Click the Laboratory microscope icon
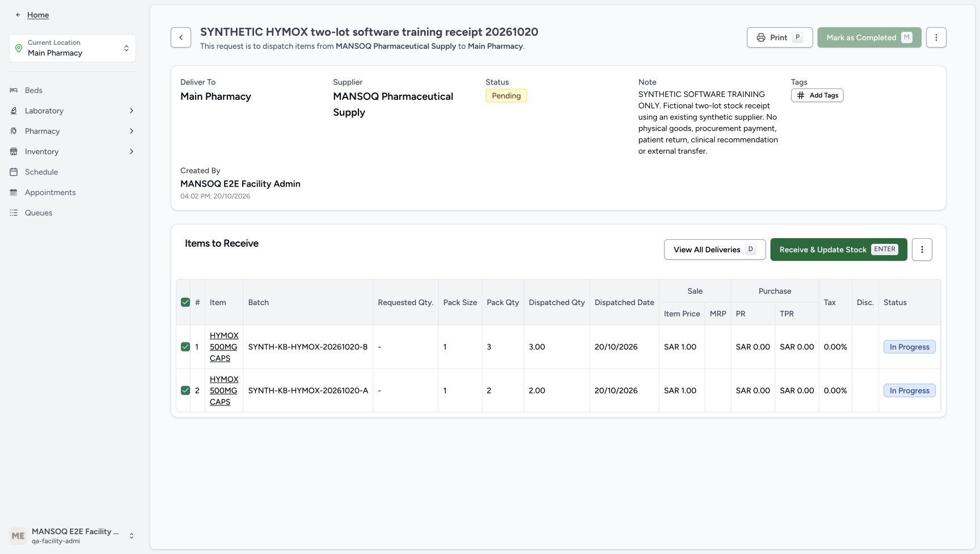 [x=14, y=111]
